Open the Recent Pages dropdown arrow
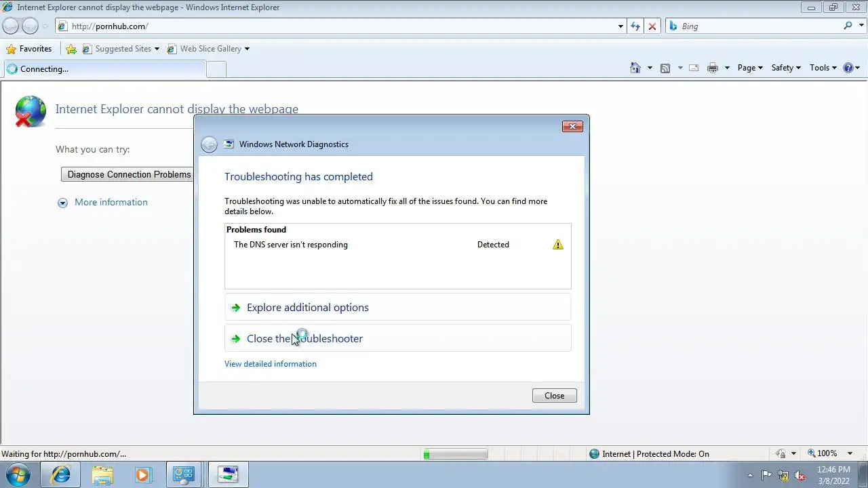The width and height of the screenshot is (868, 488). 45,26
